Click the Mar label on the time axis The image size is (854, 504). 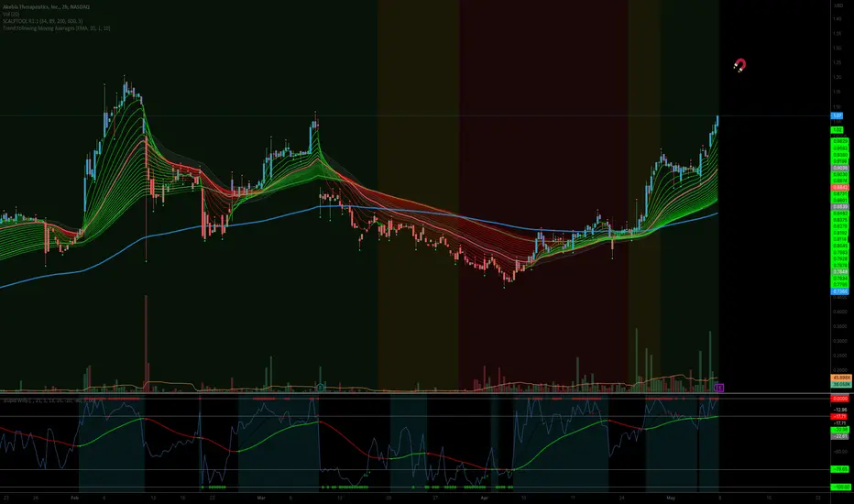[261, 498]
